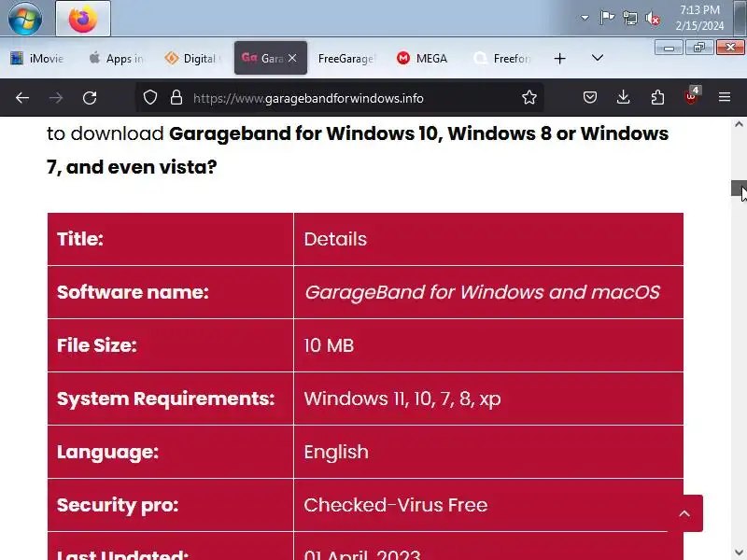Expand the list all tabs chevron

click(x=598, y=58)
